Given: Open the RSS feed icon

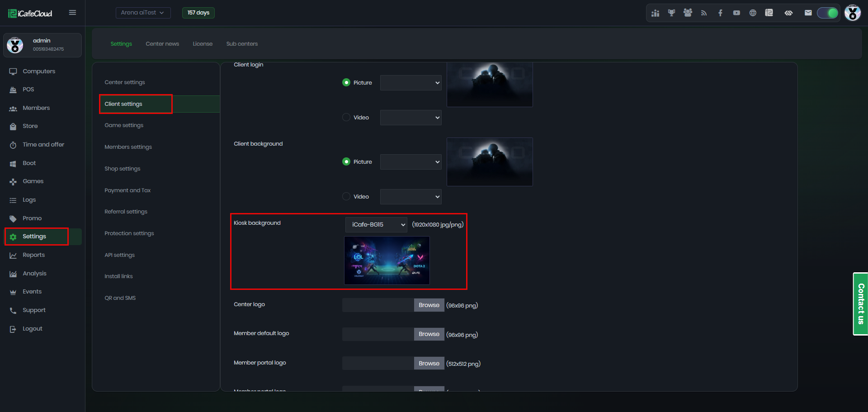Looking at the screenshot, I should (704, 13).
